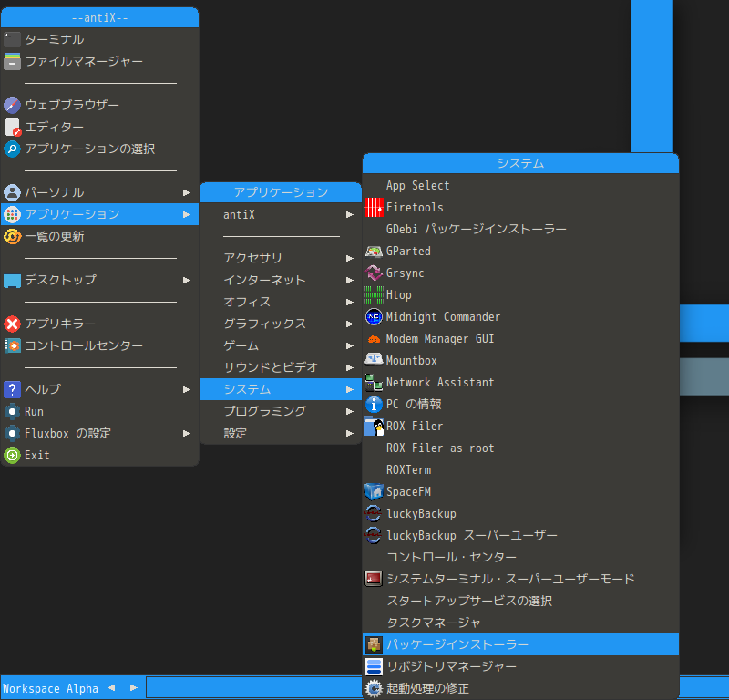Click the システムターミナル root terminal icon

click(374, 579)
